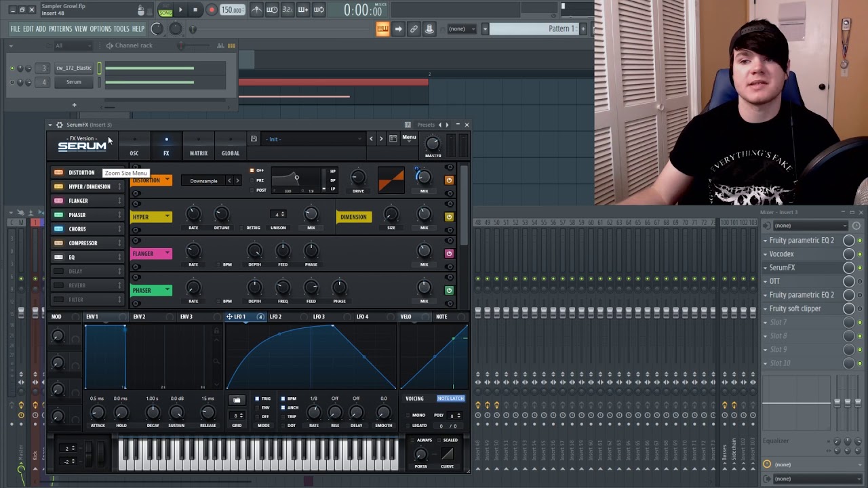Image resolution: width=868 pixels, height=488 pixels.
Task: Select the cw_172_Elastic channel button
Action: pyautogui.click(x=73, y=68)
